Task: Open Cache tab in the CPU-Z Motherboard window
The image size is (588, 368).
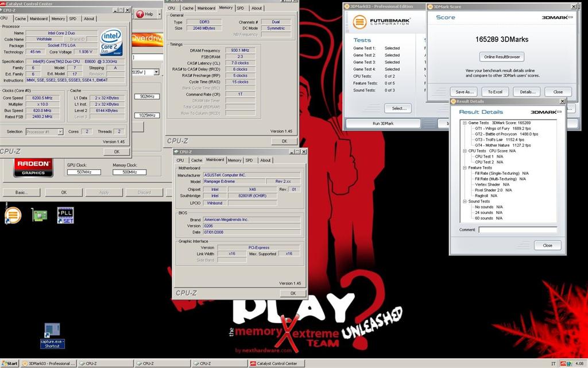Action: tap(196, 160)
